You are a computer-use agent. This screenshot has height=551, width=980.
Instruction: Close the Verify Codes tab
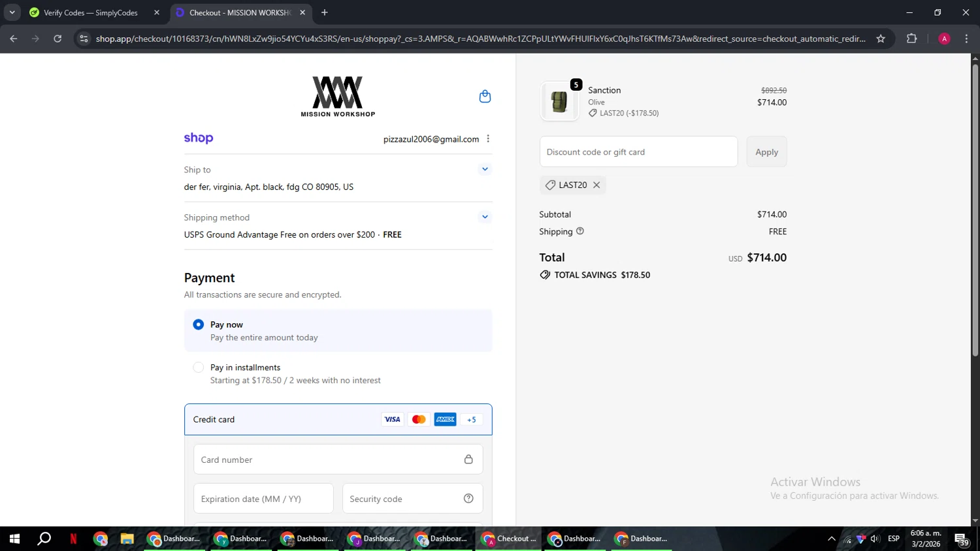coord(157,12)
